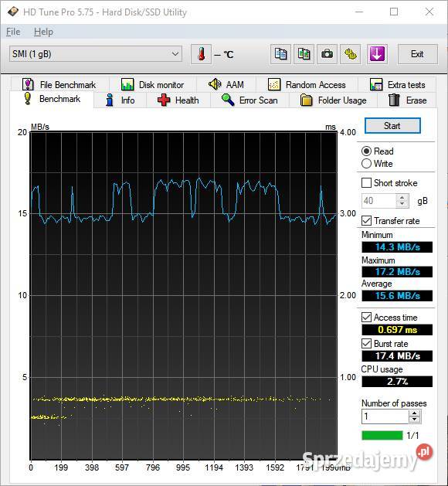Click the Exit button
The height and width of the screenshot is (486, 448).
417,54
